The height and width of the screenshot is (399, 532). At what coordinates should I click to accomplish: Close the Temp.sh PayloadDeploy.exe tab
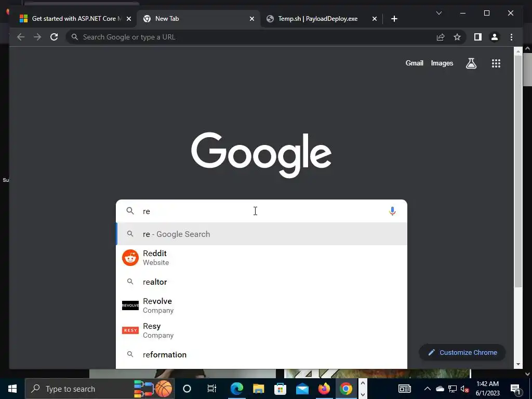374,19
